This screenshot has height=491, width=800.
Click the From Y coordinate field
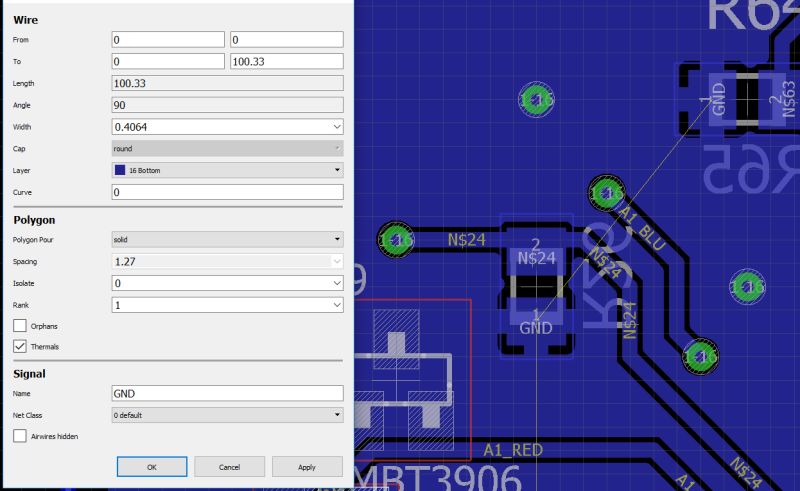[287, 39]
